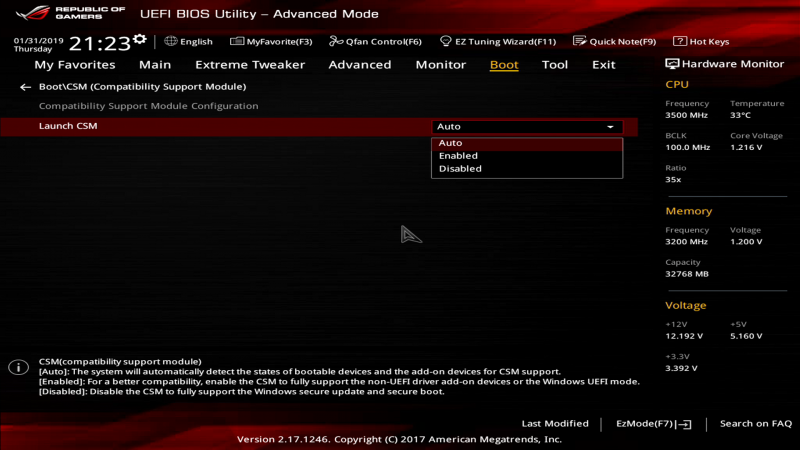Click Search on FAQ
The width and height of the screenshot is (800, 450).
(x=756, y=423)
